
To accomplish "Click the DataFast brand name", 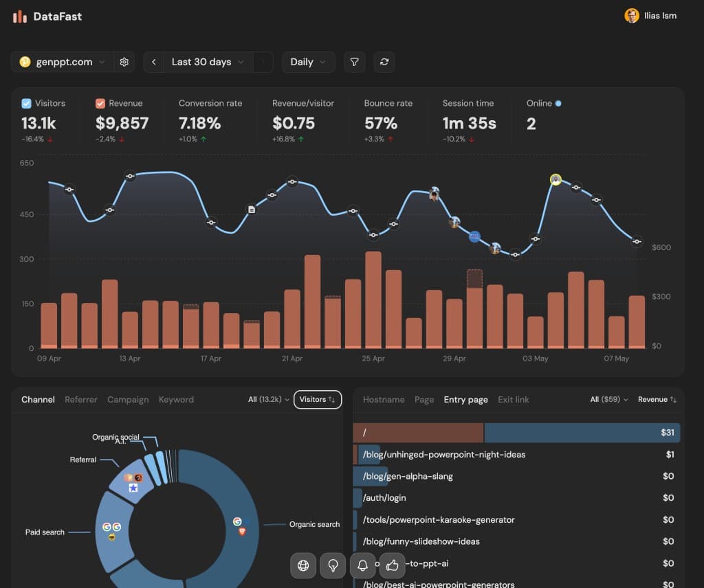I will 58,16.
